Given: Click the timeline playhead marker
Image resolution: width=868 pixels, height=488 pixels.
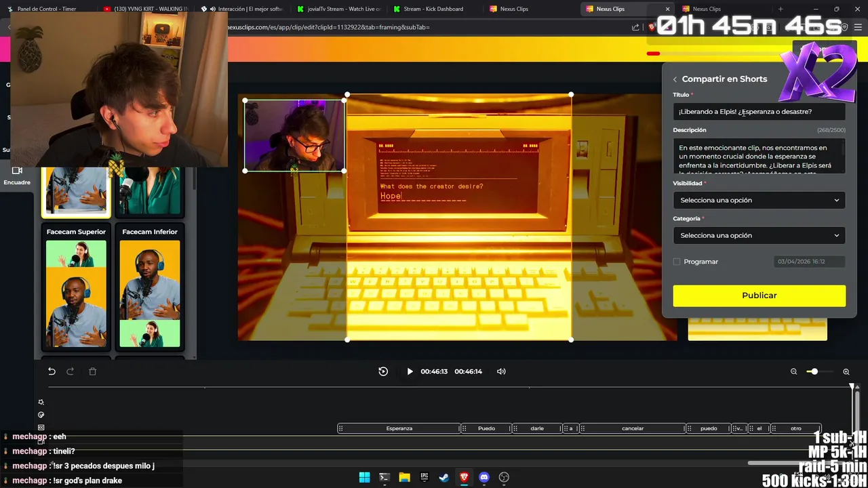Looking at the screenshot, I should 852,387.
